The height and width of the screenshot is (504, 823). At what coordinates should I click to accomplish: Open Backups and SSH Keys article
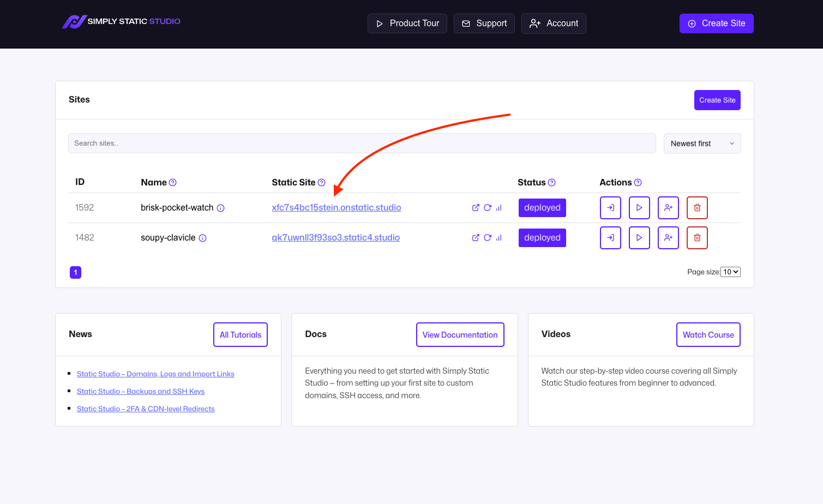[141, 392]
